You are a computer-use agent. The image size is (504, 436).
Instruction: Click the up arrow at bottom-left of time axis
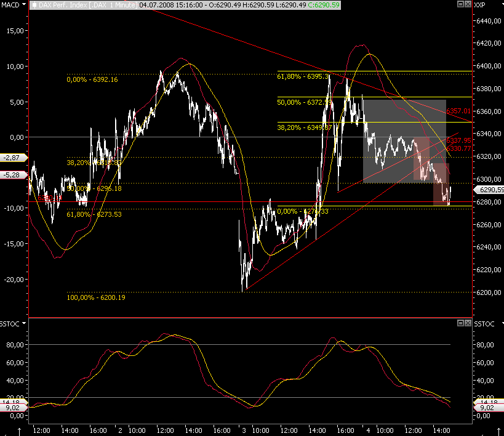(x=19, y=431)
